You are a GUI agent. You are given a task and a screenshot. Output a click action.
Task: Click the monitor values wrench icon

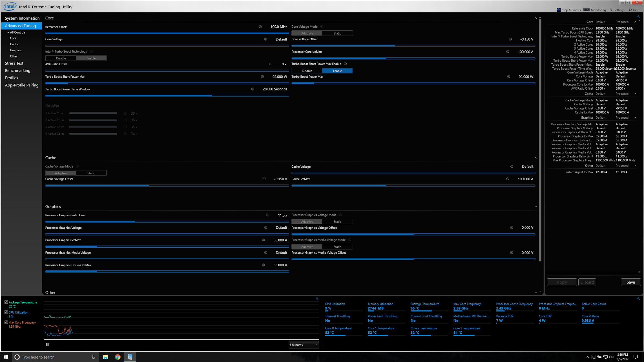pos(639,299)
